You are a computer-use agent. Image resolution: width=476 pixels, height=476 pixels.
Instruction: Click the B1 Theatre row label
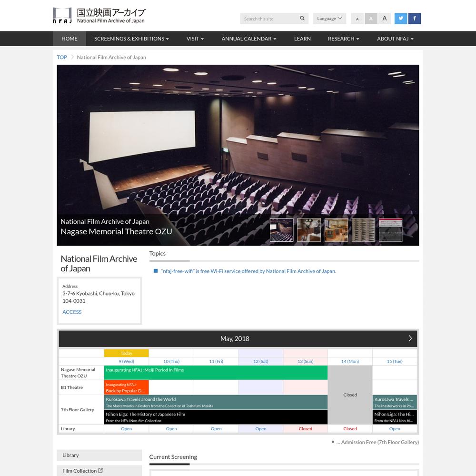click(x=72, y=387)
